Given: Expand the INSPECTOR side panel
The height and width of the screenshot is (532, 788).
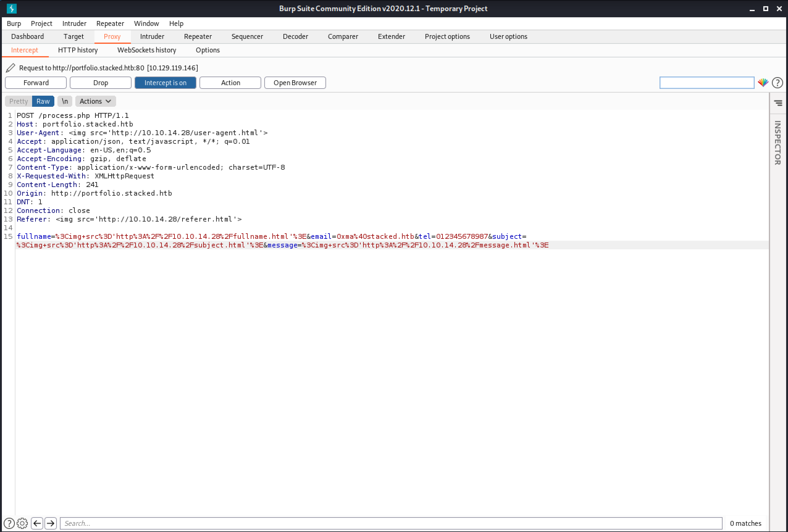Looking at the screenshot, I should tap(778, 143).
